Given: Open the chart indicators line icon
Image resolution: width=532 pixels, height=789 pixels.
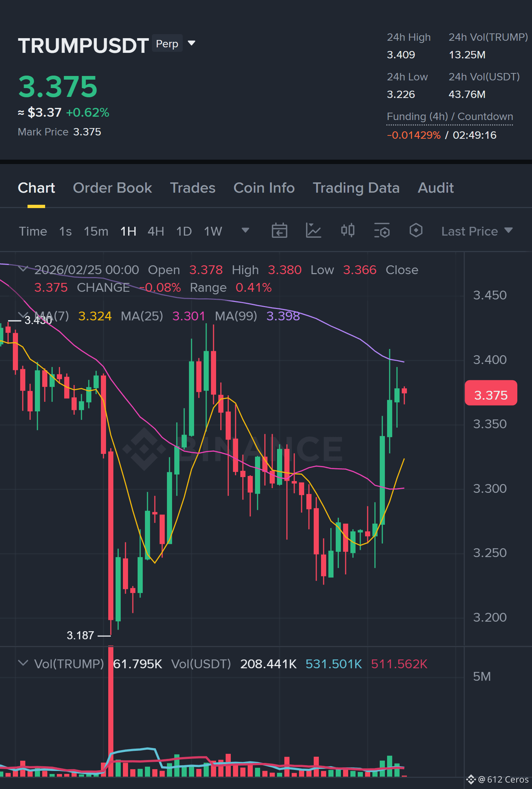Looking at the screenshot, I should pos(313,231).
